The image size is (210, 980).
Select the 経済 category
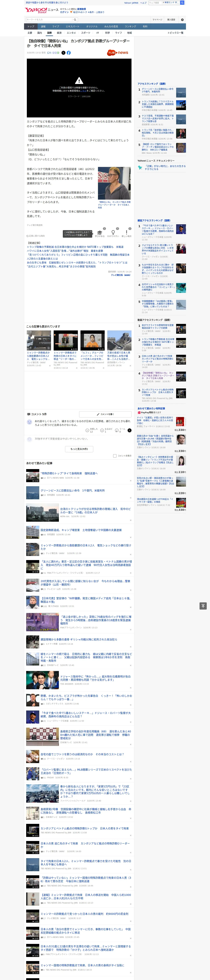(x=59, y=33)
